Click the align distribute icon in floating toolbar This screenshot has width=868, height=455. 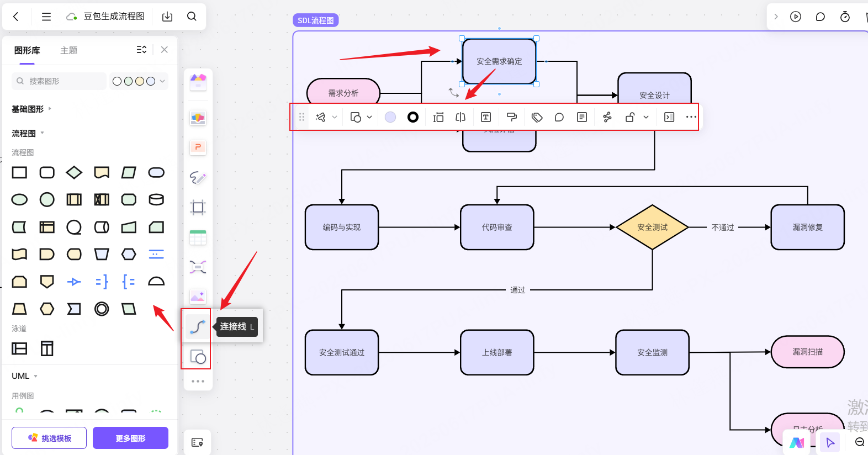[x=438, y=117]
